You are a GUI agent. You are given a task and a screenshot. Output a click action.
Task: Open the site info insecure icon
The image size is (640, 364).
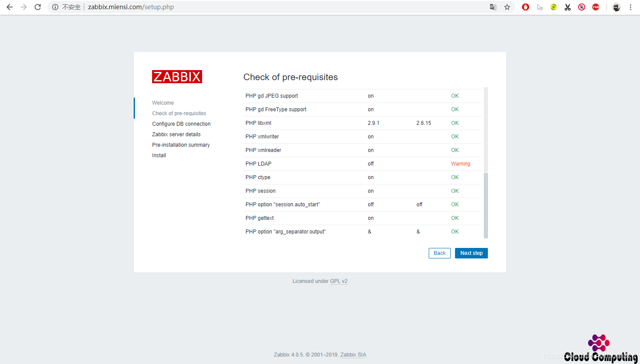tap(55, 7)
